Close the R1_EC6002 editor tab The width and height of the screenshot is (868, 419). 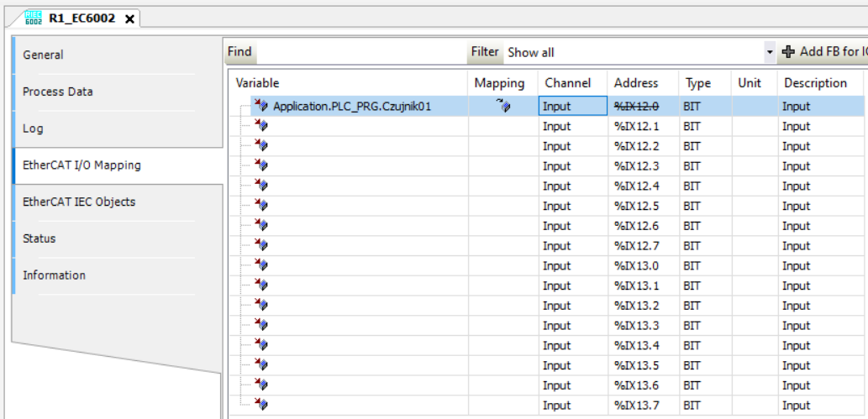(x=129, y=19)
